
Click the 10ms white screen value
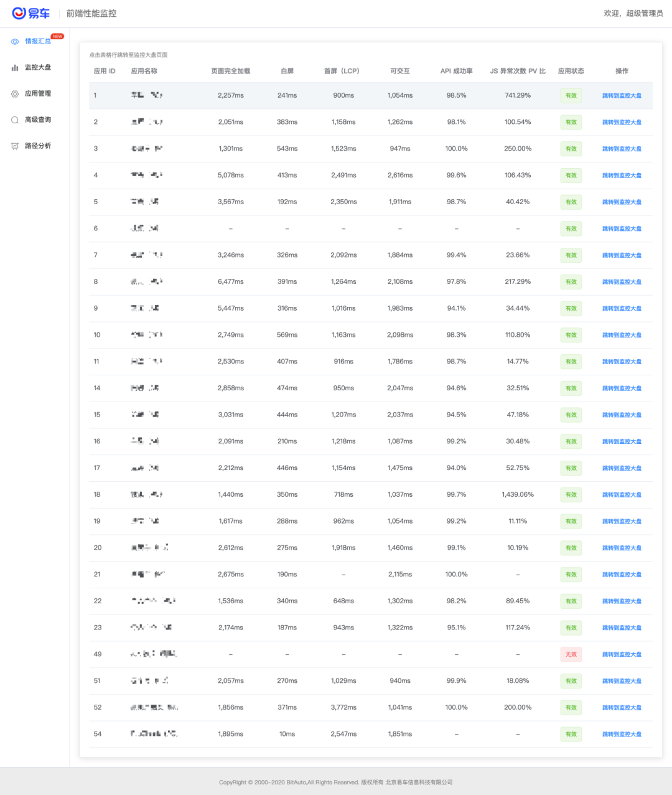click(287, 734)
